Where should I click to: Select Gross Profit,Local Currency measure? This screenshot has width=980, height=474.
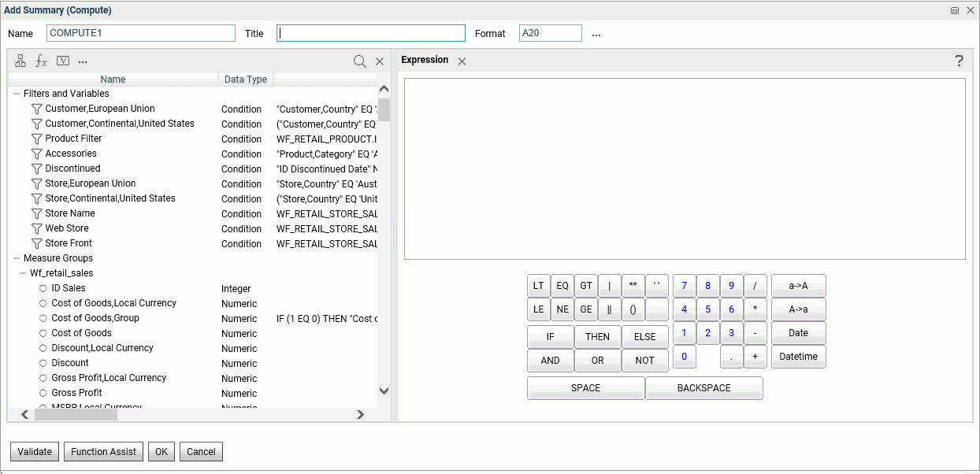[x=109, y=378]
